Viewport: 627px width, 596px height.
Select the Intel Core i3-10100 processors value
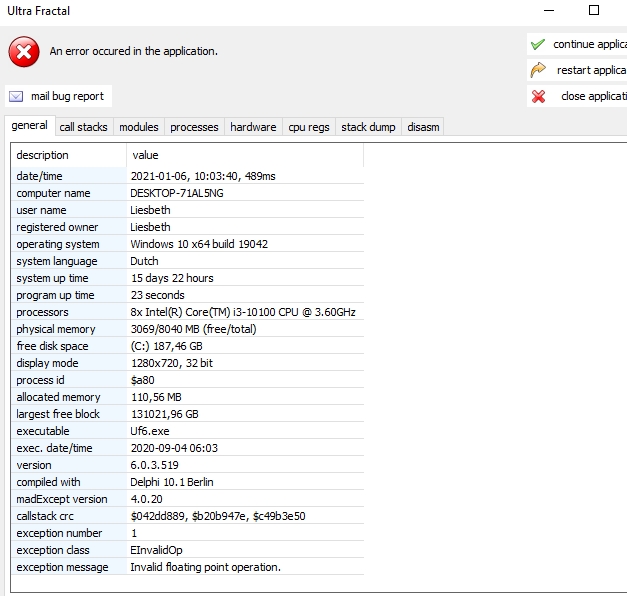[243, 312]
